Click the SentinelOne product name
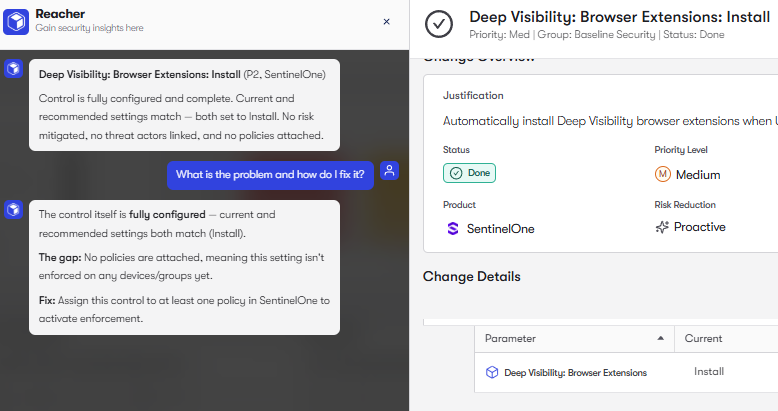 point(501,229)
